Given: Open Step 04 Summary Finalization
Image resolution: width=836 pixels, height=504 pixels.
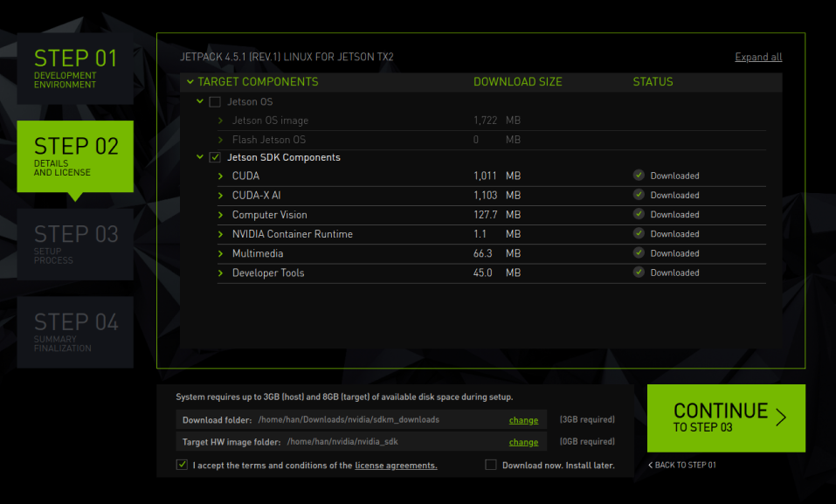Looking at the screenshot, I should pos(75,332).
